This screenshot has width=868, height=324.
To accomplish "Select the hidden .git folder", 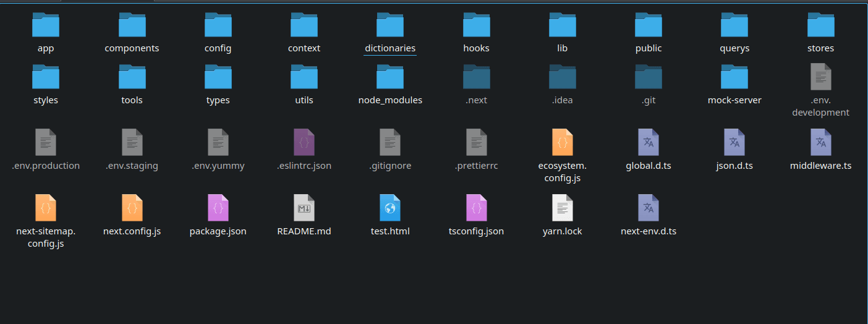I will (649, 77).
